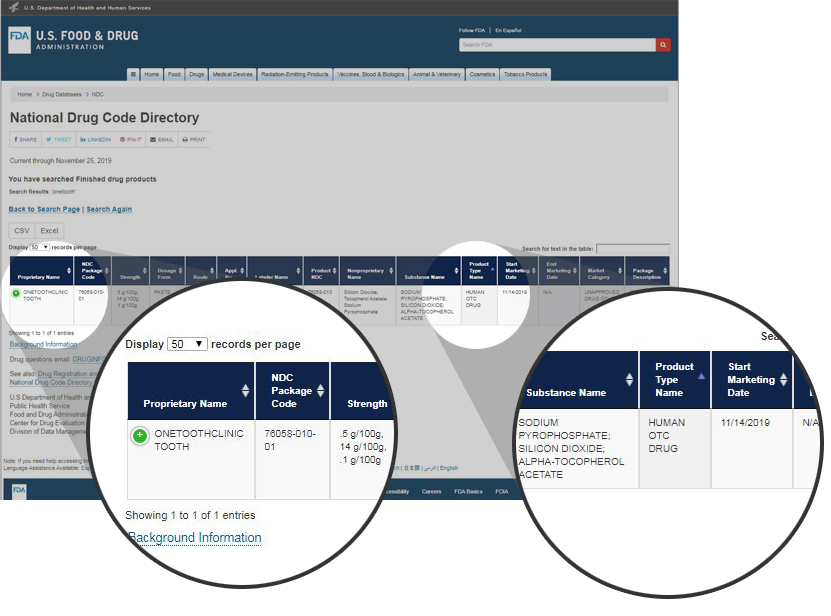This screenshot has height=616, width=831.
Task: Expand the ONETOOTHCLINIC row with the large green plus
Action: click(x=140, y=435)
